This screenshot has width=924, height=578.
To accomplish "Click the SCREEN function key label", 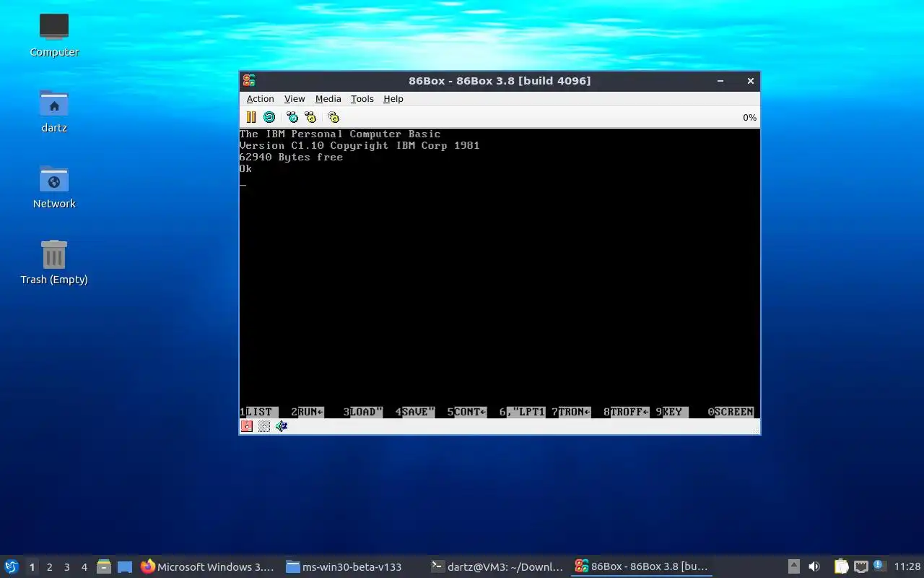I will [x=733, y=412].
